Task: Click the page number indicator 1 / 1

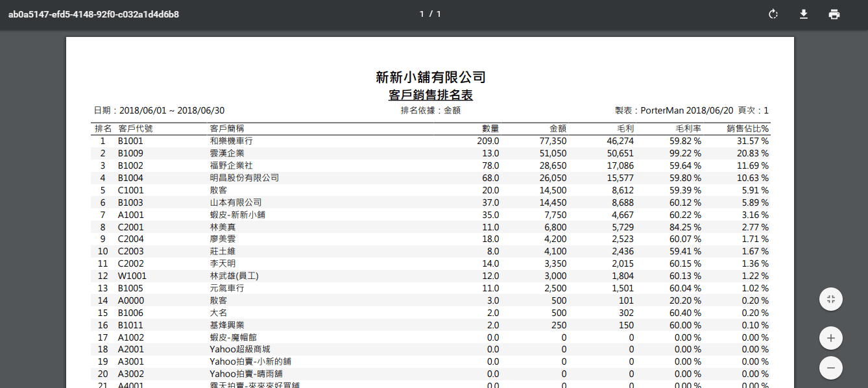Action: click(430, 14)
